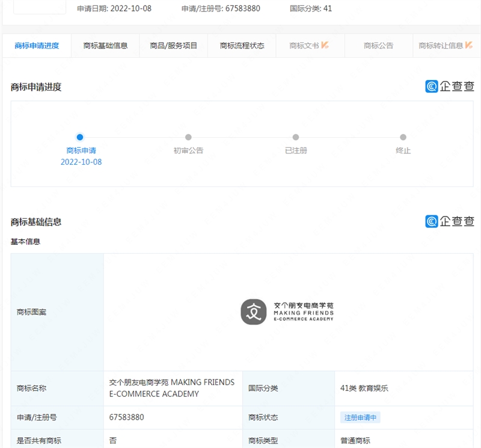The height and width of the screenshot is (448, 481).
Task: Open the 商标基础信息 tab
Action: (x=105, y=46)
